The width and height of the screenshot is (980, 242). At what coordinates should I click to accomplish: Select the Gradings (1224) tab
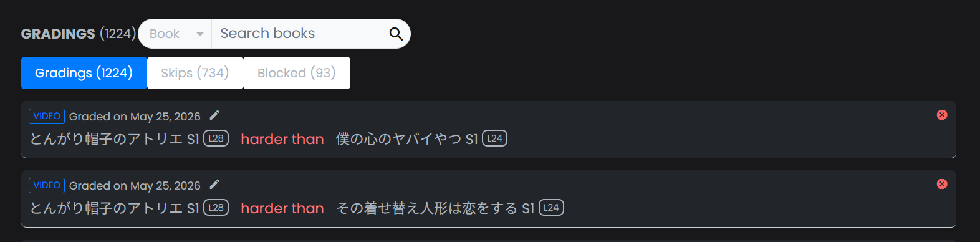click(84, 73)
